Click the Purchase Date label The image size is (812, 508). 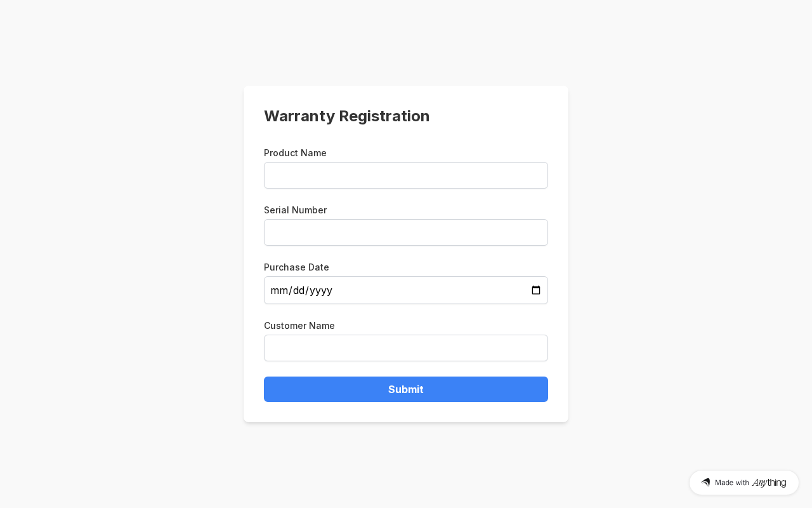(x=296, y=267)
